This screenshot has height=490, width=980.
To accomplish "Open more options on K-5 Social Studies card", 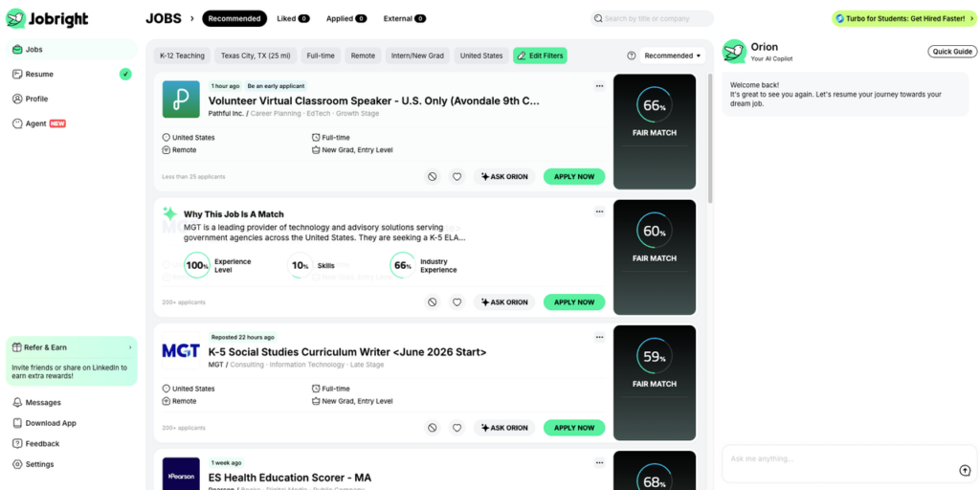I will click(x=599, y=338).
